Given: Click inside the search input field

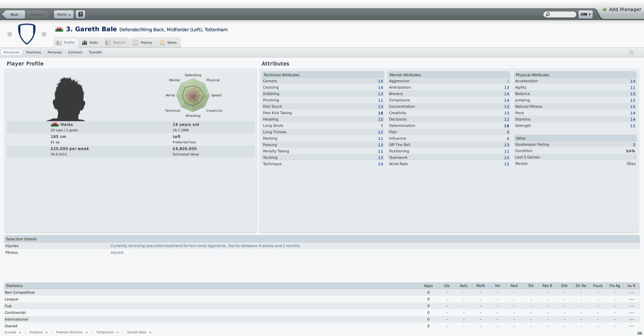Looking at the screenshot, I should click(x=562, y=14).
